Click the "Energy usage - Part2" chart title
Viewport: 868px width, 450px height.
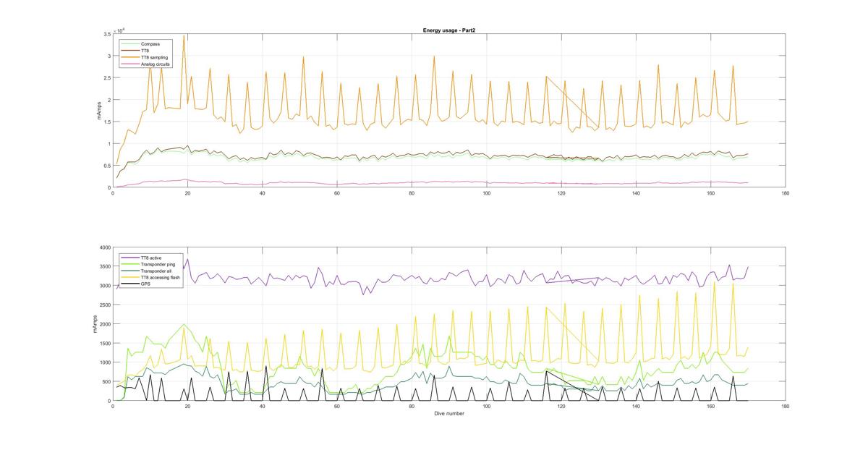coord(448,30)
